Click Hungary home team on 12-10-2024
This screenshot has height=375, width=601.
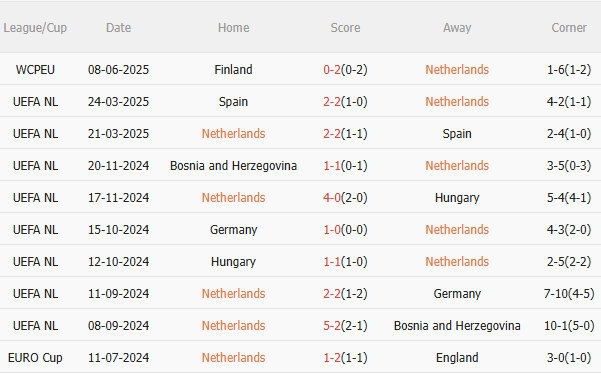[x=233, y=262]
